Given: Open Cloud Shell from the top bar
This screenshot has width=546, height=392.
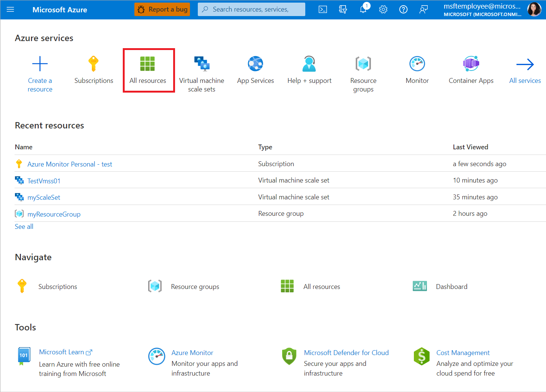Looking at the screenshot, I should click(x=323, y=9).
